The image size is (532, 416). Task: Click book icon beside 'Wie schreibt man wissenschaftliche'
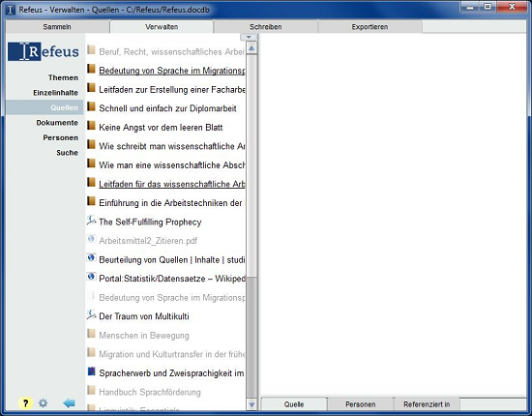tap(91, 144)
